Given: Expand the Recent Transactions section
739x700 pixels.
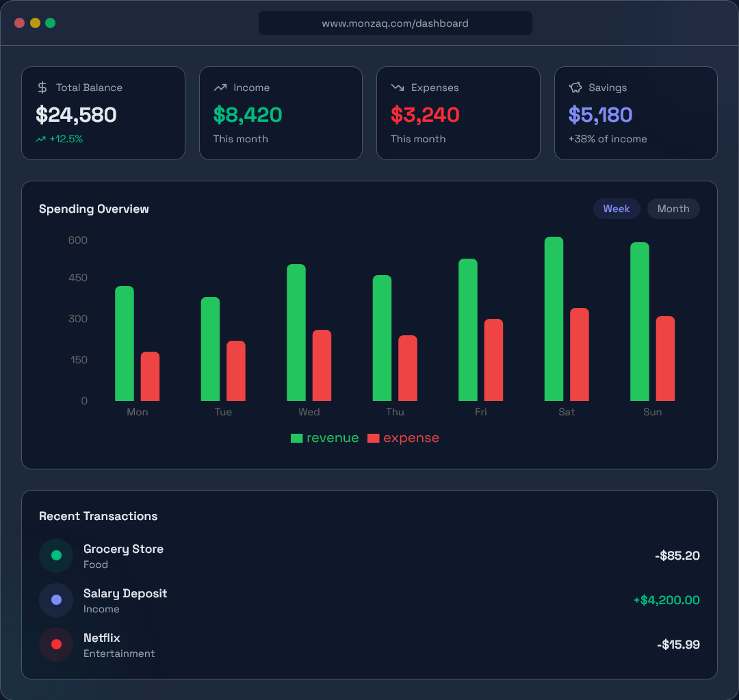Looking at the screenshot, I should pos(99,516).
